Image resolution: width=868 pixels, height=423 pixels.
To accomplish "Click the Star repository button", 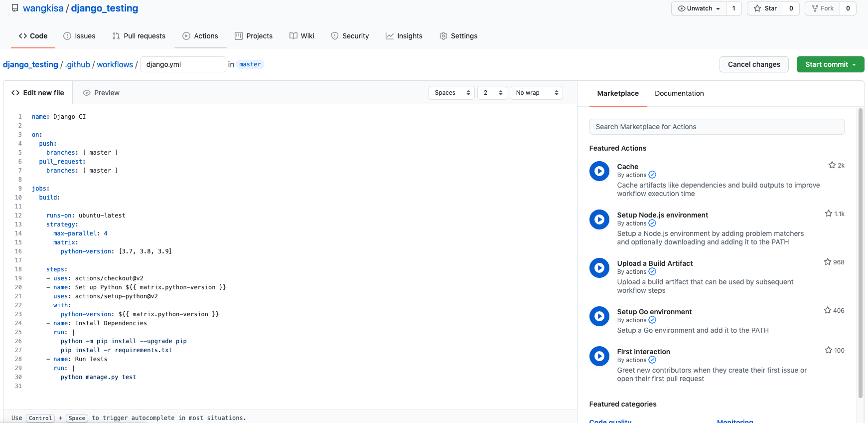I will [765, 8].
